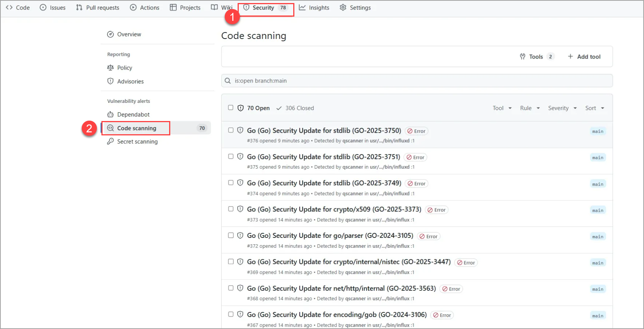Expand the Rule filter dropdown

click(x=530, y=108)
